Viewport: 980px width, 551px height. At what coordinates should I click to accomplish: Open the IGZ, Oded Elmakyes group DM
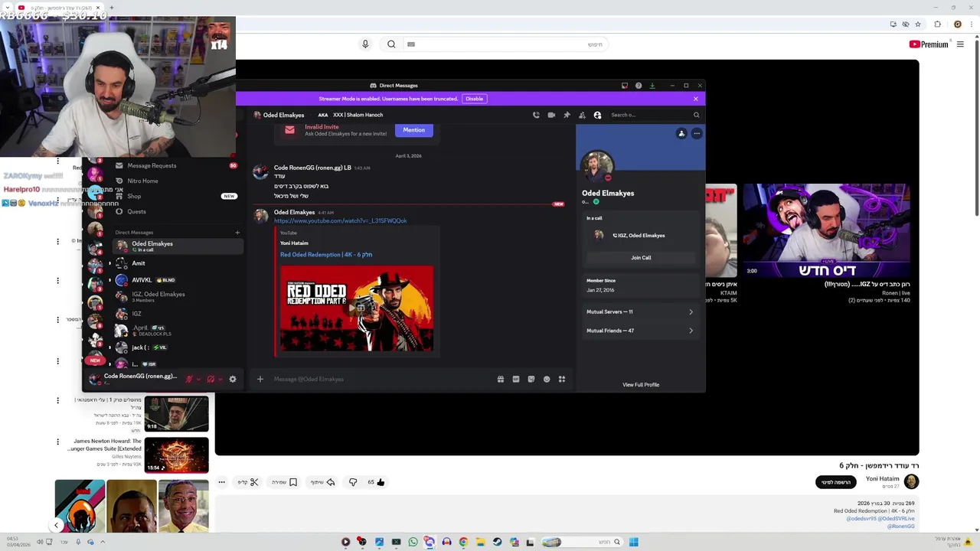coord(178,297)
